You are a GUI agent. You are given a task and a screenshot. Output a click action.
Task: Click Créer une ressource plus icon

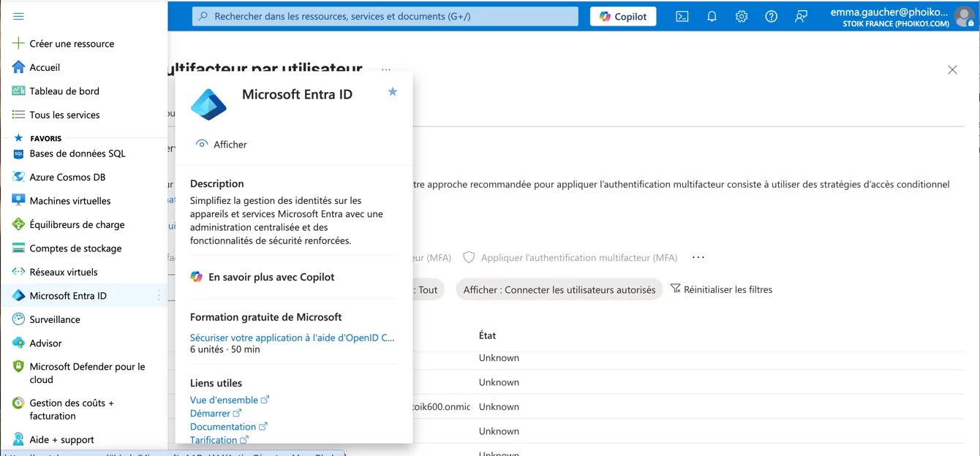click(18, 43)
